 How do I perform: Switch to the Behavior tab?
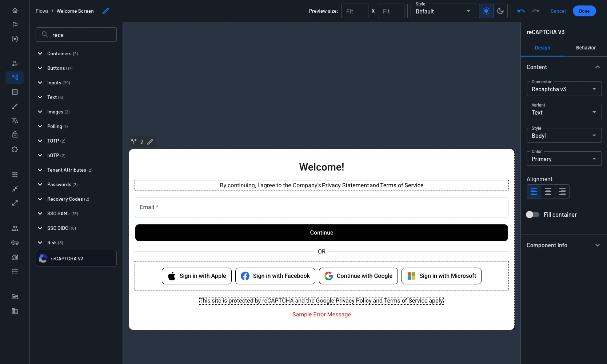click(x=586, y=48)
